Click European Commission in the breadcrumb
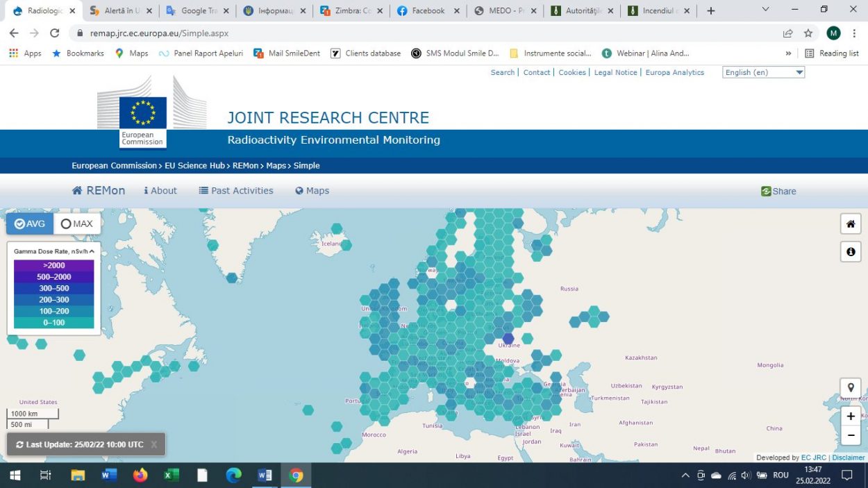 [115, 165]
